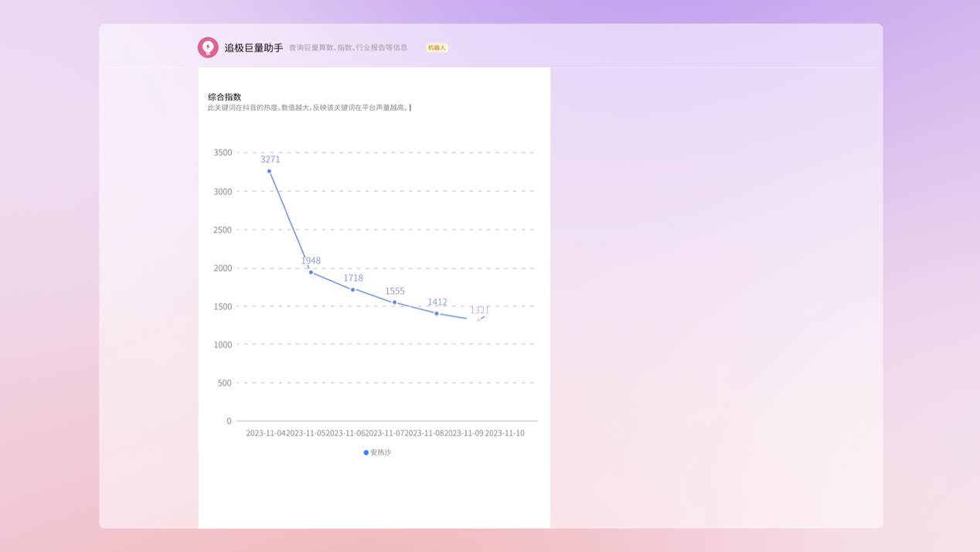Select the 1718 data point on line

click(353, 290)
